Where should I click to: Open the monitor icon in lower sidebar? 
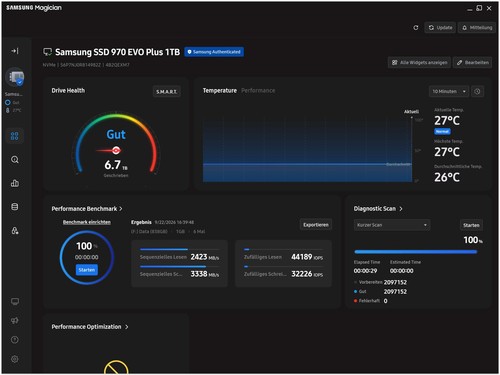point(15,302)
